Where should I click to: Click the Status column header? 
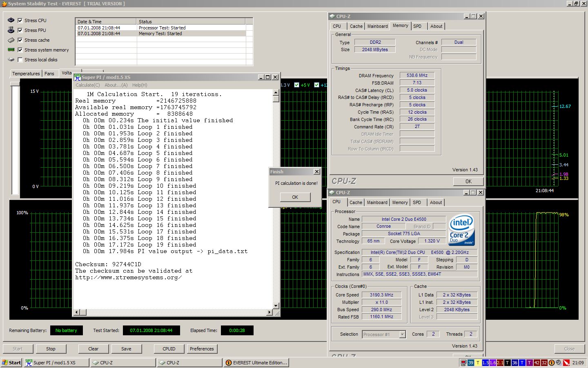point(191,21)
